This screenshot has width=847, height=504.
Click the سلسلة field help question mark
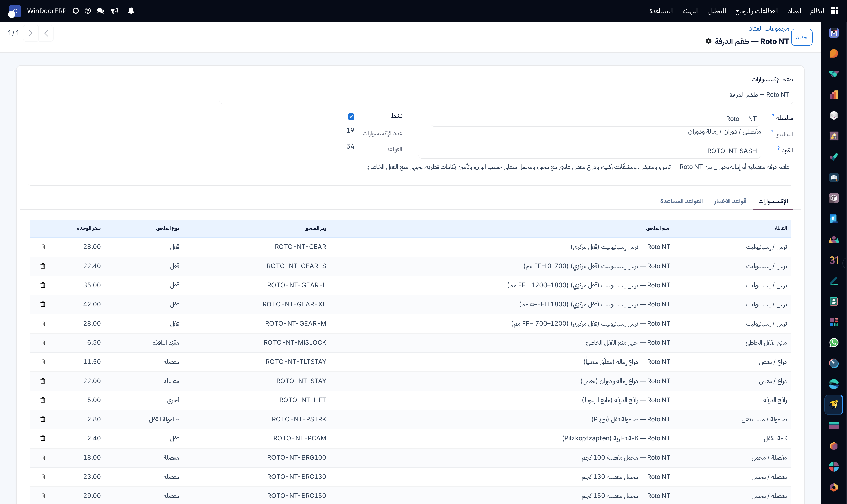(773, 116)
